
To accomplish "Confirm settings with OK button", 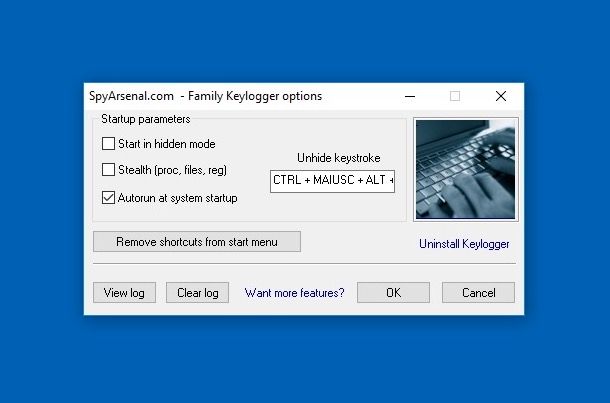I will tap(393, 293).
